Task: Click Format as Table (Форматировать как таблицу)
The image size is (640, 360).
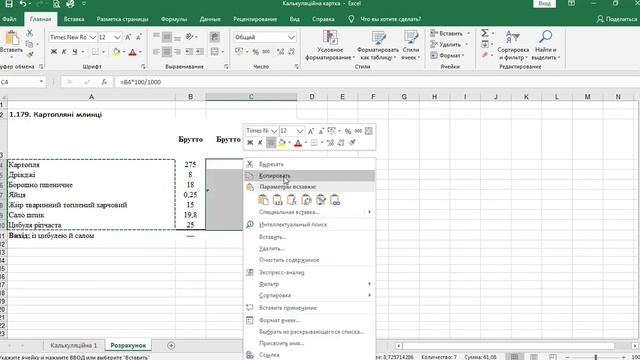Action: 378,45
